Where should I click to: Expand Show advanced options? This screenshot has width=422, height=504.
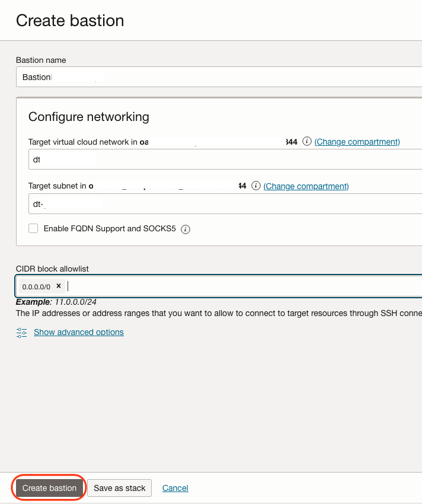click(79, 332)
